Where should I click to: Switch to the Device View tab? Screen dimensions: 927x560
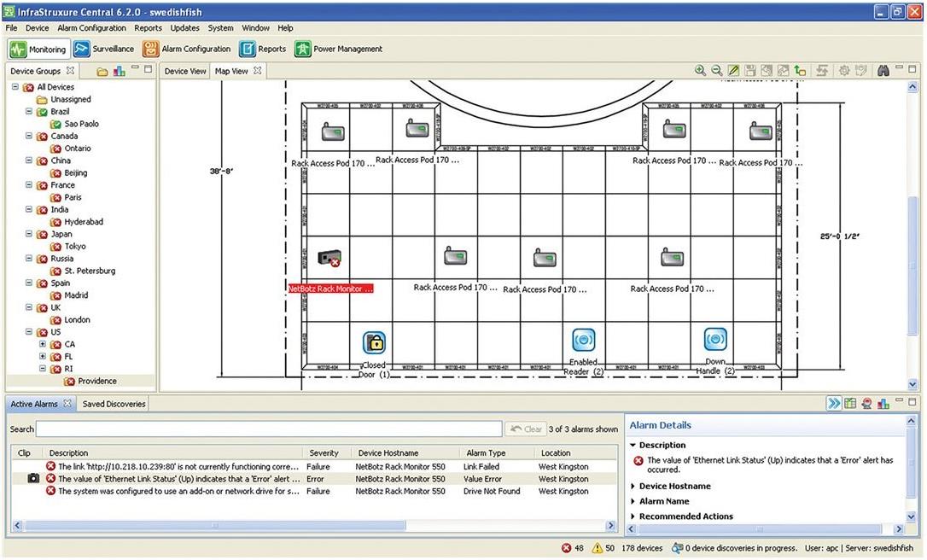(x=185, y=71)
